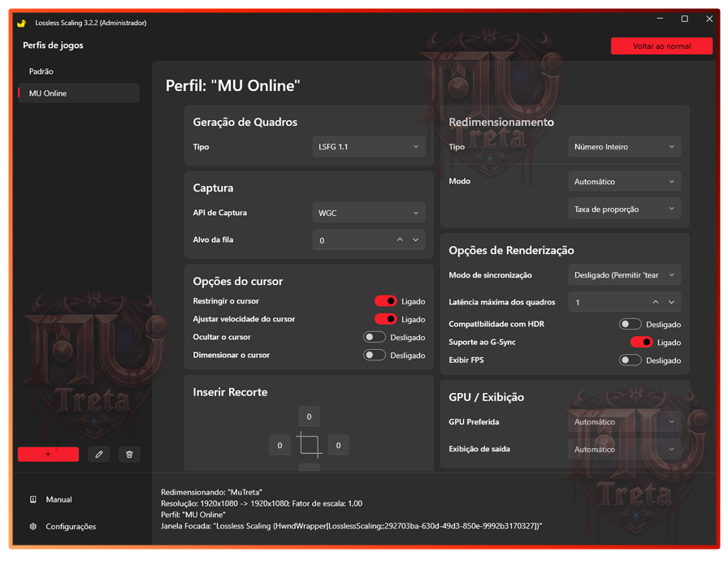
Task: Expand the API de Captura WGC dropdown
Action: coord(368,213)
